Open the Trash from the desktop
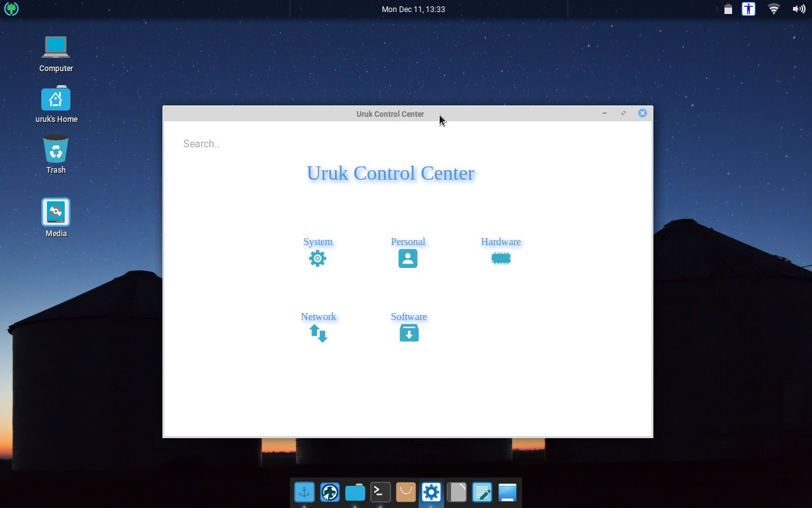Image resolution: width=812 pixels, height=508 pixels. coord(56,150)
